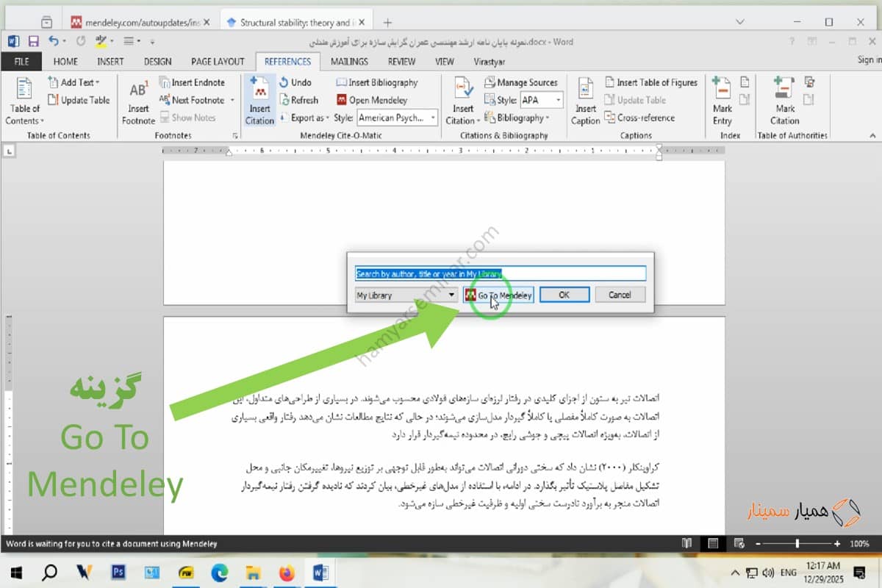Screen dimensions: 882x588
Task: Switch to the INSERT tab
Action: 110,62
